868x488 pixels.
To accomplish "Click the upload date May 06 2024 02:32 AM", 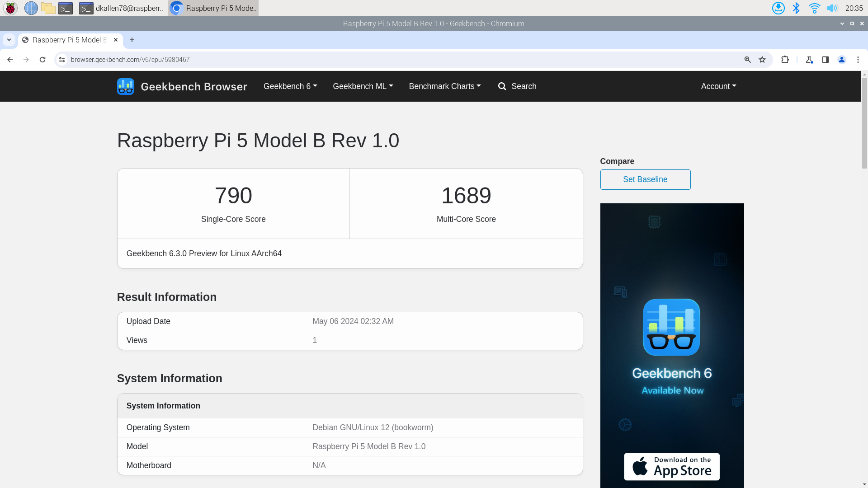I will [x=353, y=321].
